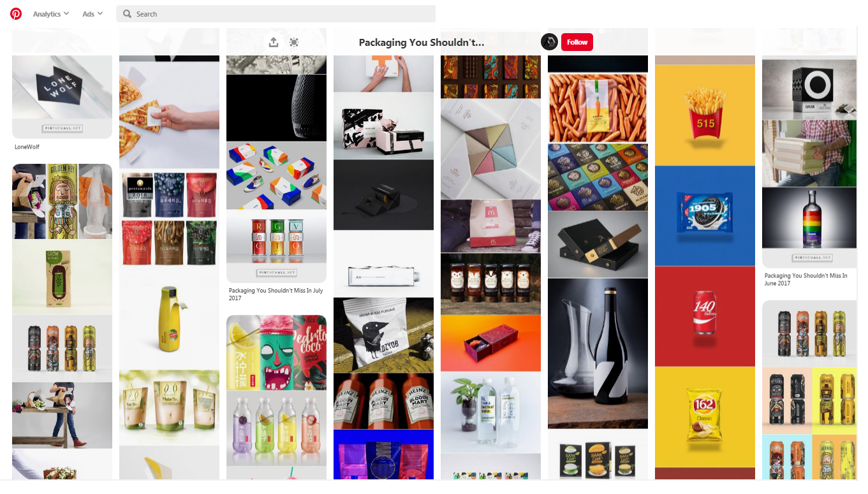Open the 140 calories Coca-Cola can pin
The height and width of the screenshot is (494, 868).
705,316
